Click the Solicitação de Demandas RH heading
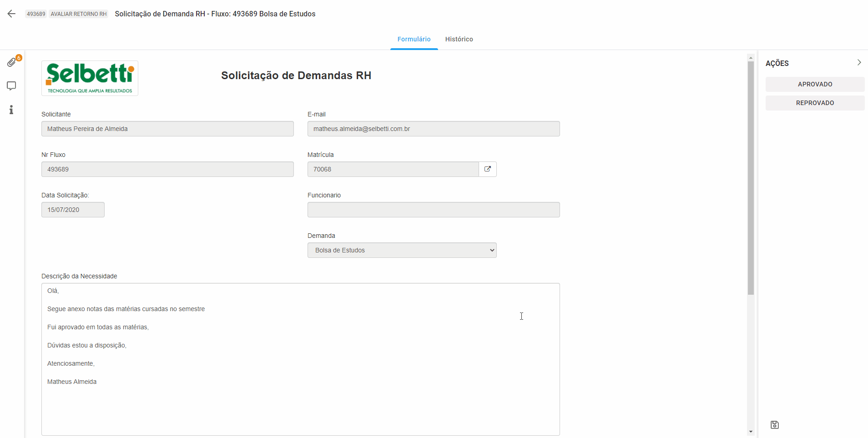 [296, 76]
